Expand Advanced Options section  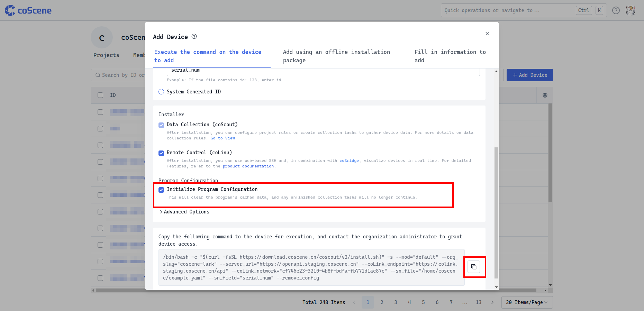pyautogui.click(x=184, y=212)
